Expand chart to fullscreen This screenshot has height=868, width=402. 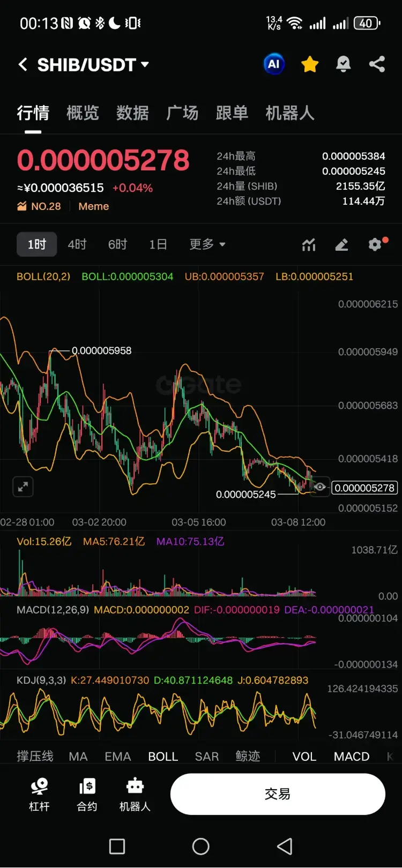click(23, 487)
